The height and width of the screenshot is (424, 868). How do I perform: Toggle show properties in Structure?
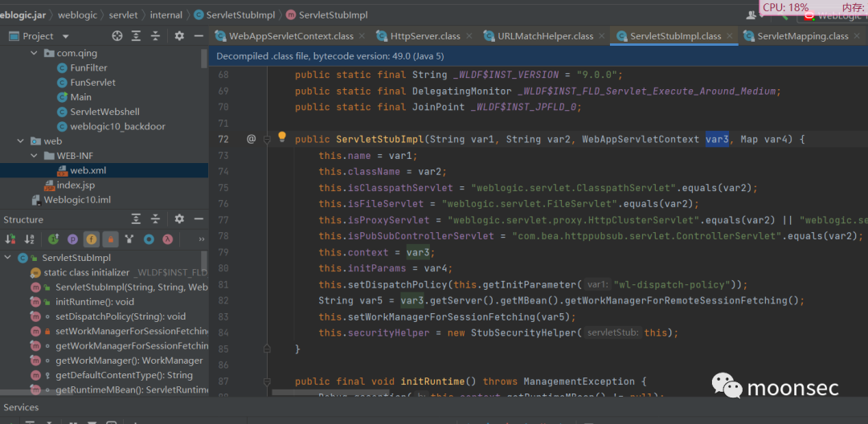click(x=72, y=239)
